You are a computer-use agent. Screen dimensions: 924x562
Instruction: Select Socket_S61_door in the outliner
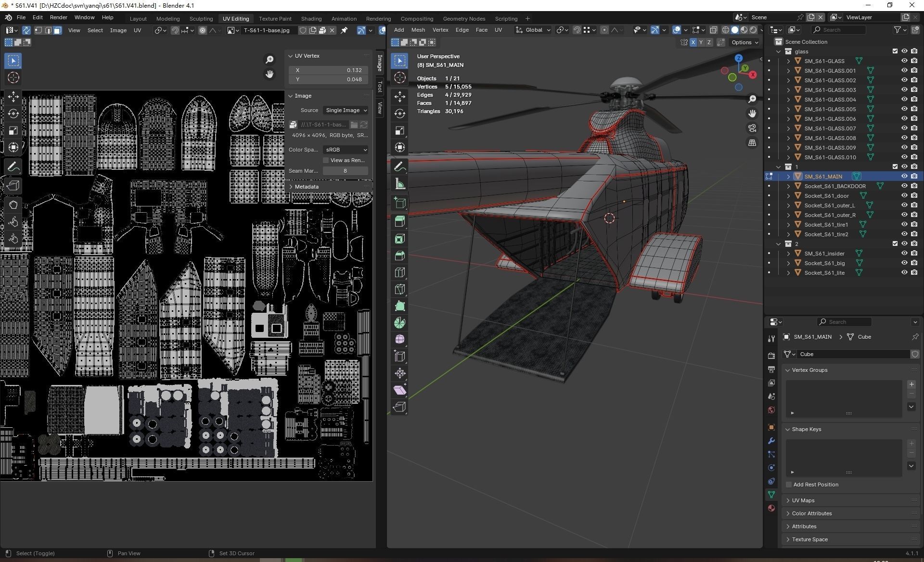pyautogui.click(x=826, y=196)
